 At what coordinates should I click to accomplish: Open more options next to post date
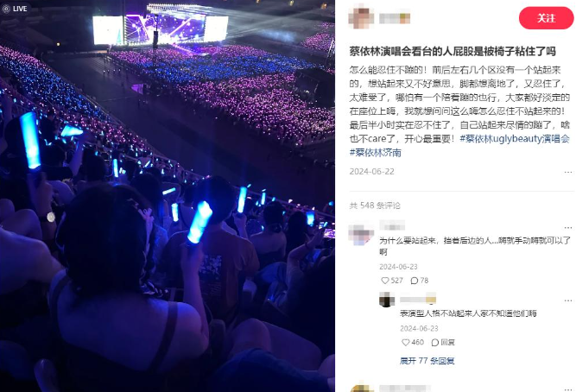pyautogui.click(x=568, y=172)
